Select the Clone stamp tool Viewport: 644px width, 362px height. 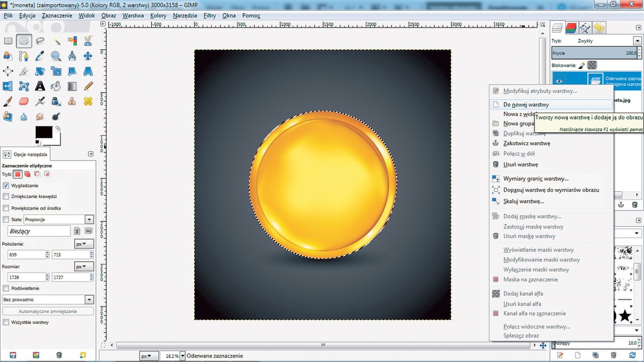point(72,102)
